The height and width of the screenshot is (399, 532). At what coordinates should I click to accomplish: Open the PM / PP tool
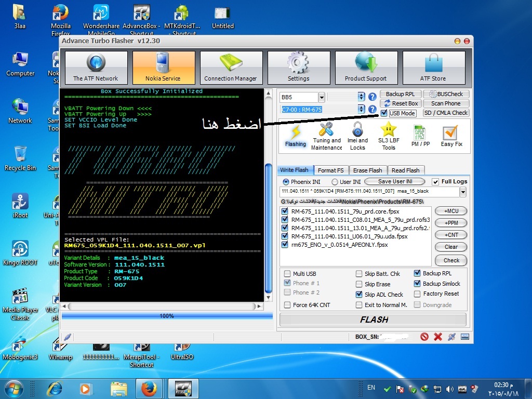(x=420, y=136)
